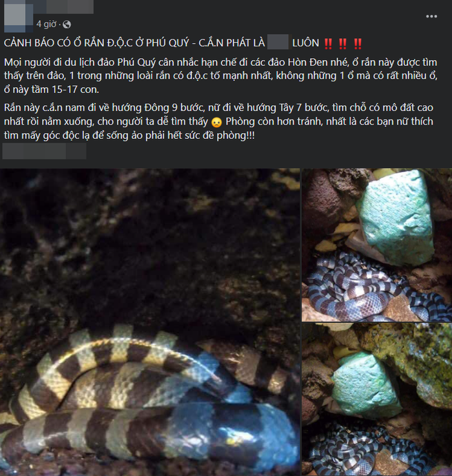
Task: Click the word "LUÔN" in the headline
Action: (305, 43)
